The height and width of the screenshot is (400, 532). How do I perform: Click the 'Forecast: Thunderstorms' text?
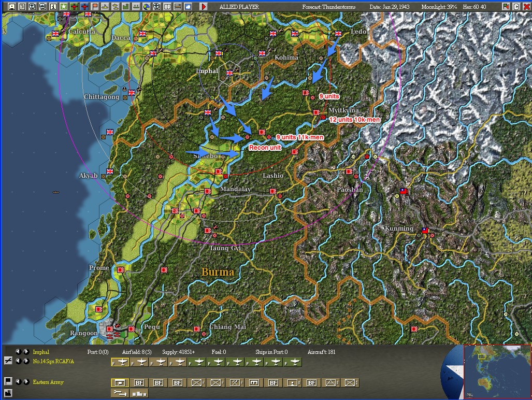point(329,7)
